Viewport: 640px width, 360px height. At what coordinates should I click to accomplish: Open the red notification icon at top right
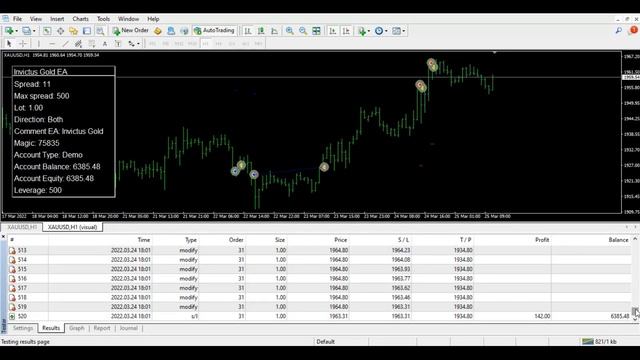click(x=633, y=30)
